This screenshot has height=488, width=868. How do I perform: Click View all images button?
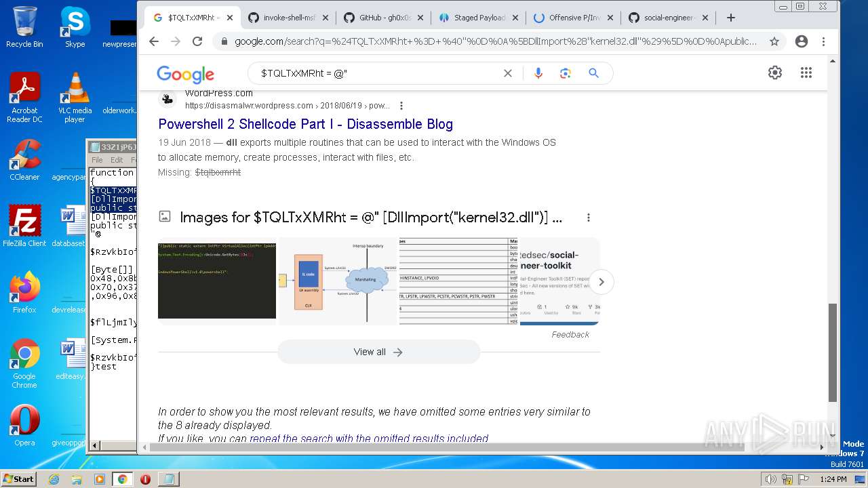pos(378,352)
